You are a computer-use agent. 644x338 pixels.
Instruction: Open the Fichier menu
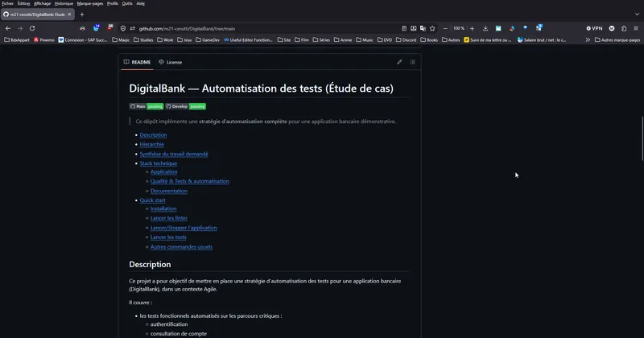click(8, 3)
